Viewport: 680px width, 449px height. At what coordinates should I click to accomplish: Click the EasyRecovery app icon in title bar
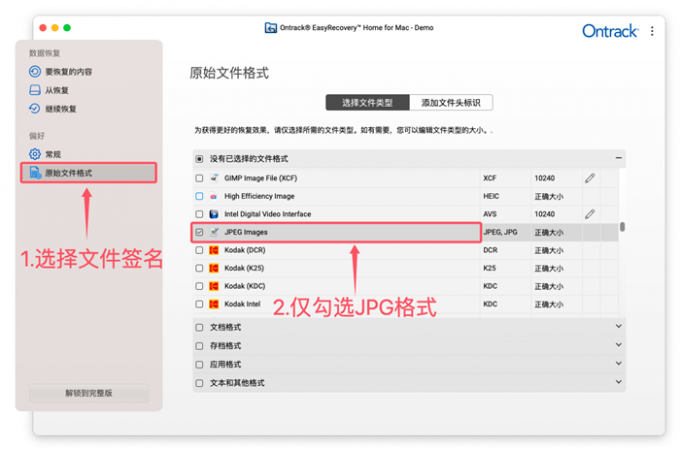pos(271,28)
